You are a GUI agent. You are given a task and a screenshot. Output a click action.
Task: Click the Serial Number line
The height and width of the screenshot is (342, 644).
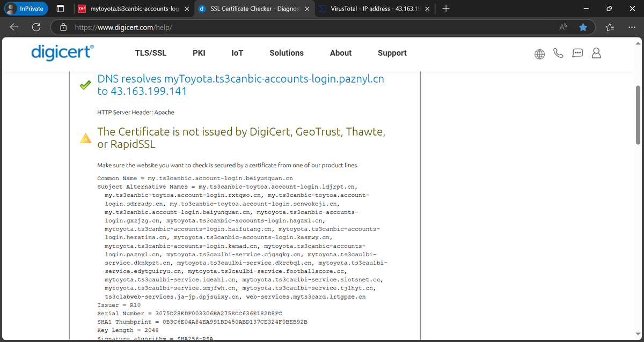pos(189,313)
